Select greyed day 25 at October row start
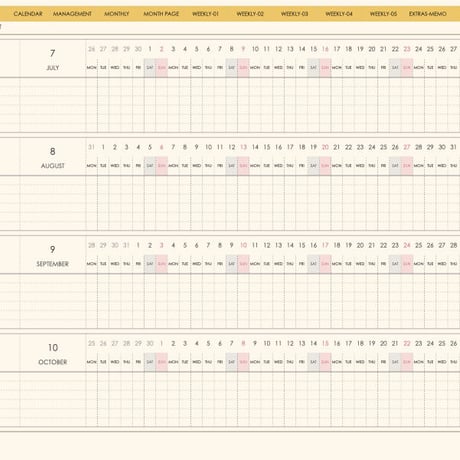 [92, 343]
